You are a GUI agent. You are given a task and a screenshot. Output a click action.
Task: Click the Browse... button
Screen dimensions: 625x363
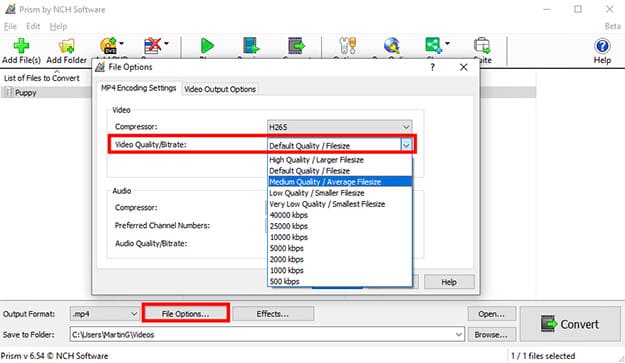click(x=491, y=335)
